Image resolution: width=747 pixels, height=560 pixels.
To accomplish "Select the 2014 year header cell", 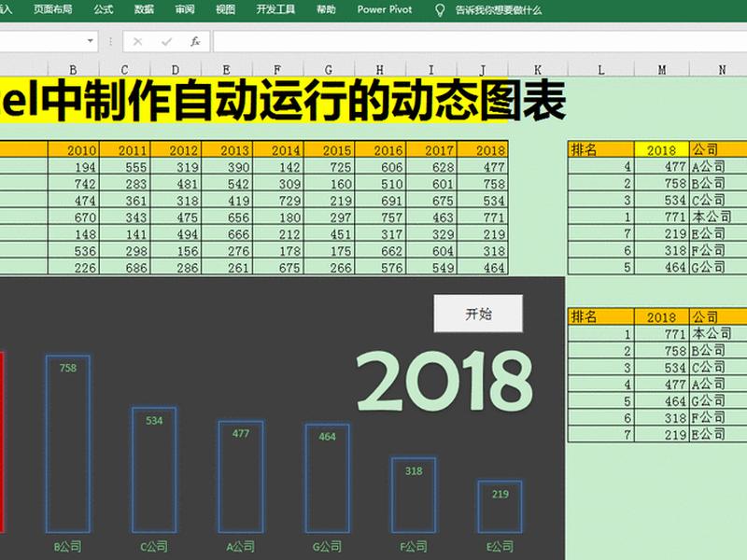I will (x=277, y=149).
